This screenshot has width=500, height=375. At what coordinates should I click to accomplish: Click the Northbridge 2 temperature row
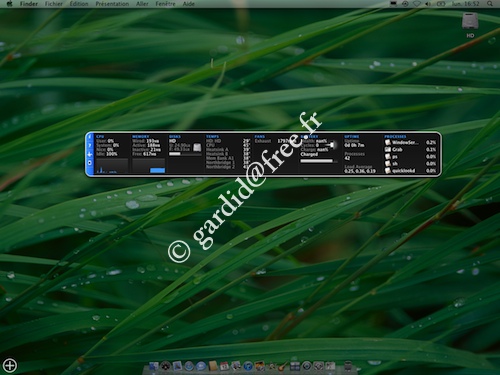[x=228, y=167]
